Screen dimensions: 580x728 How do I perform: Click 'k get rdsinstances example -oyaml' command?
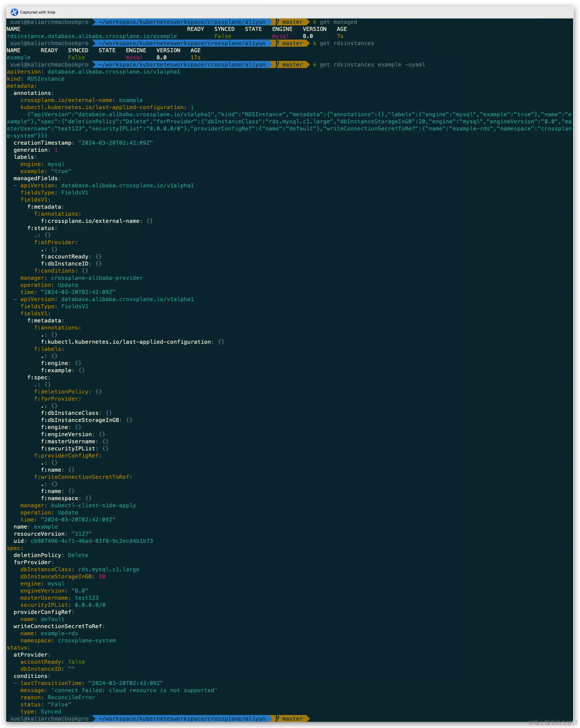pos(369,65)
